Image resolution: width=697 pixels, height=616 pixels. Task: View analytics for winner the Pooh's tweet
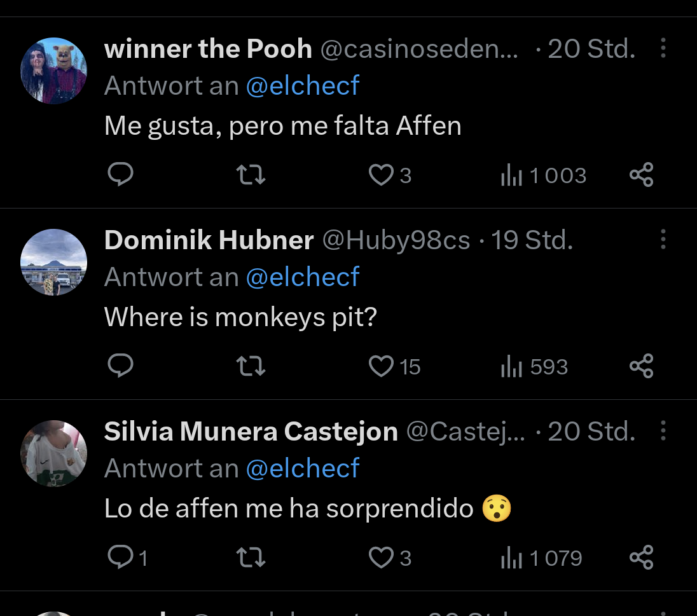pyautogui.click(x=544, y=175)
